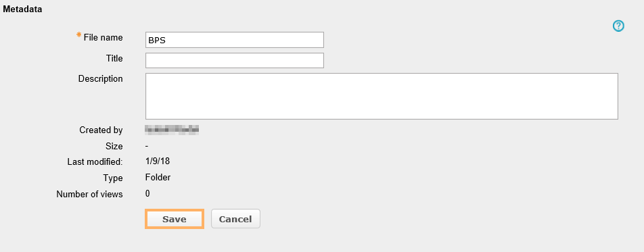The height and width of the screenshot is (252, 644).
Task: Select the 1/9/18 modified date value
Action: click(158, 161)
